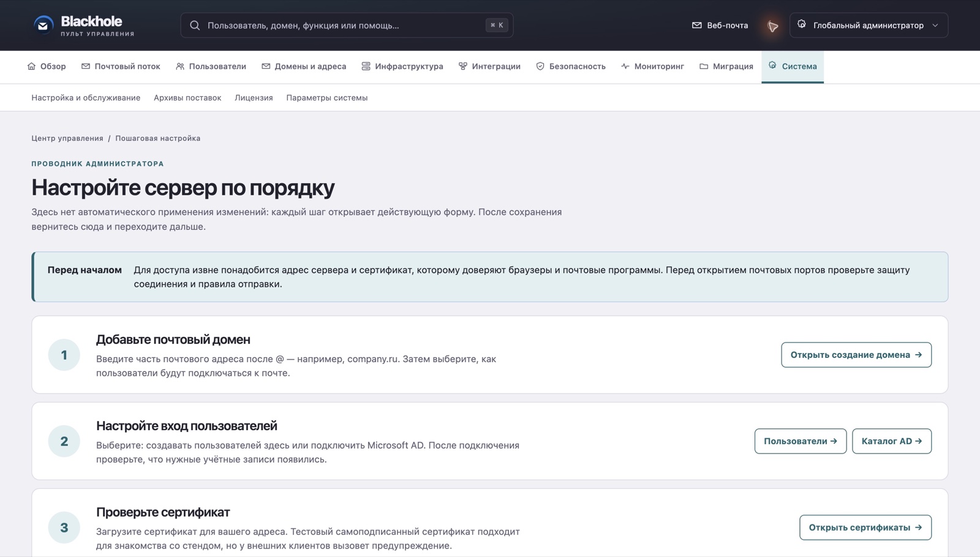
Task: Expand the Глобальный администратор dropdown chevron
Action: [935, 25]
